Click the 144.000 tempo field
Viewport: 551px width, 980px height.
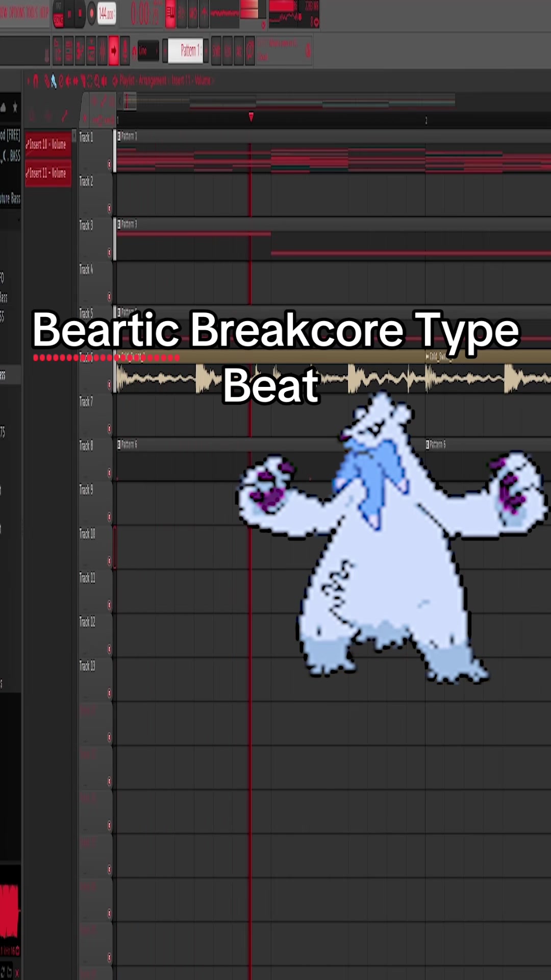click(x=107, y=14)
